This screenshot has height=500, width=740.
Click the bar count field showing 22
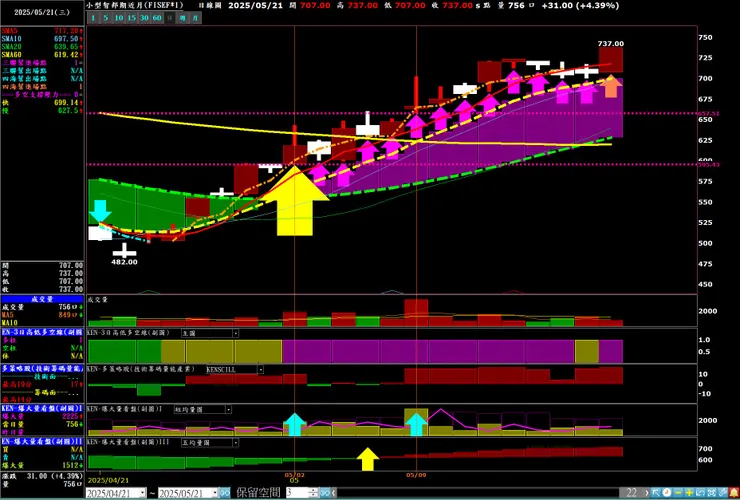pos(631,493)
